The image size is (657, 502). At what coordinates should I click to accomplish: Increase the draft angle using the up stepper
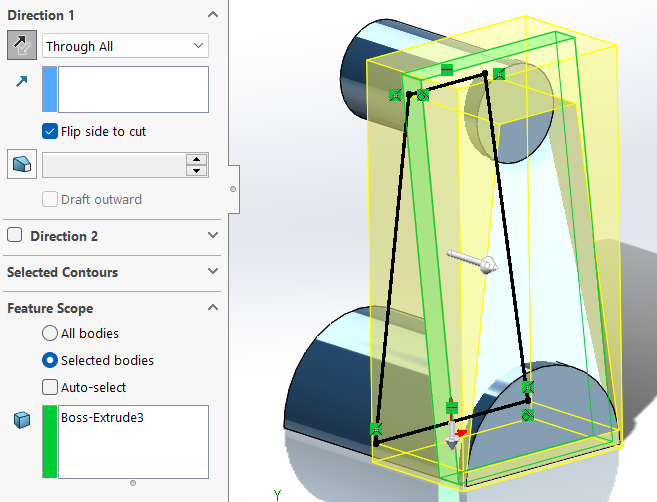tap(197, 160)
